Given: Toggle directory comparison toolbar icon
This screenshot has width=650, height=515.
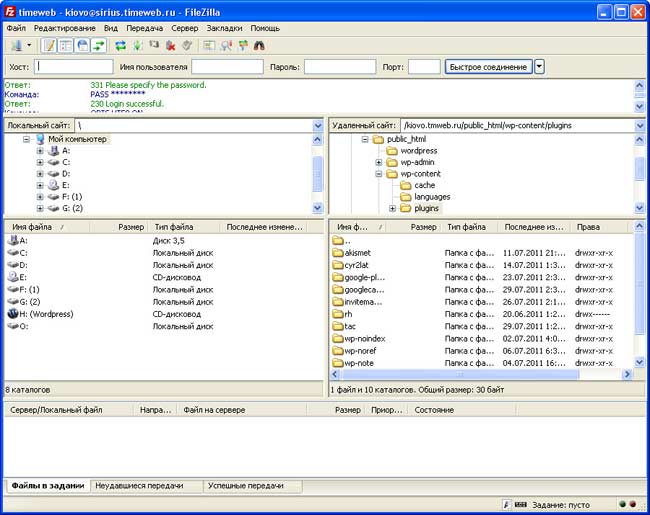Looking at the screenshot, I should 226,45.
